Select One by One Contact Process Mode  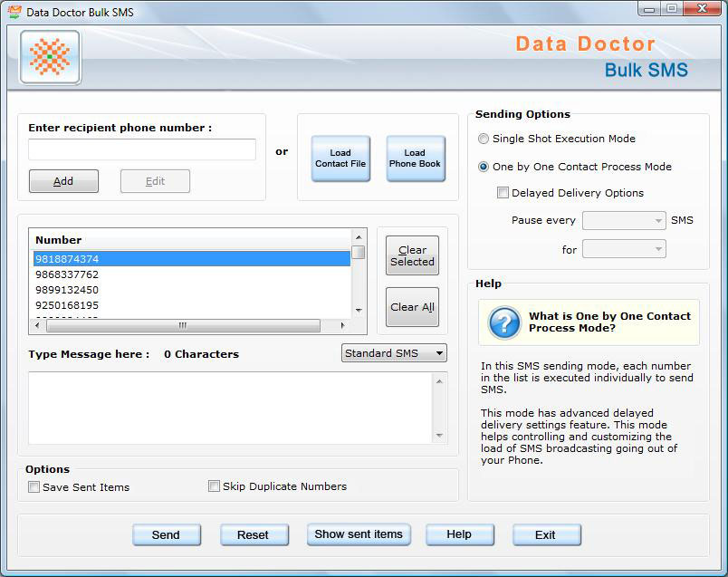[484, 167]
